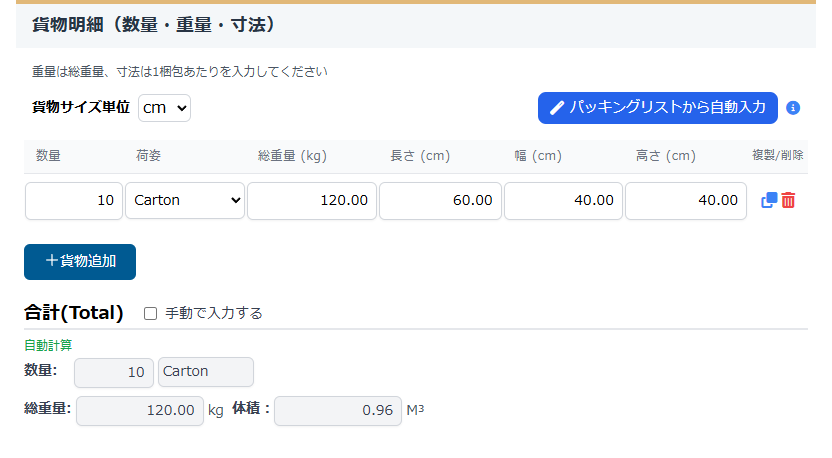Enable 手動で入力する checkbox
Image resolution: width=832 pixels, height=458 pixels.
(x=151, y=314)
